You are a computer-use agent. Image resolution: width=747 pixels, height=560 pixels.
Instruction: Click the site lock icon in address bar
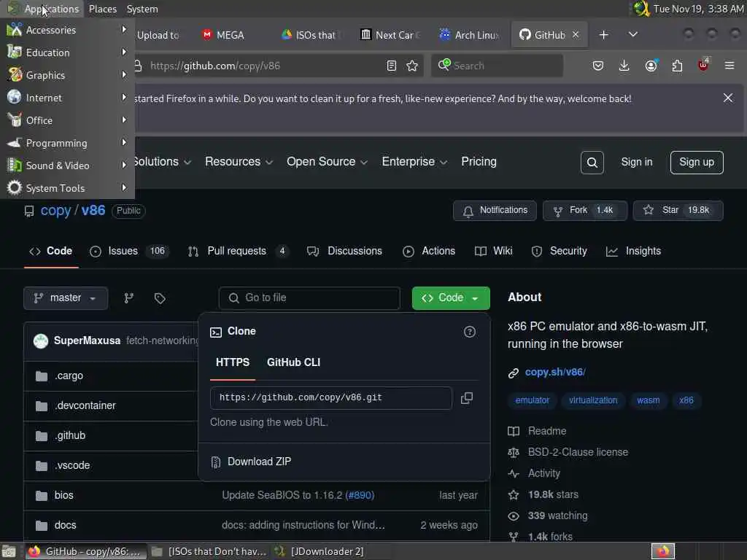point(138,66)
